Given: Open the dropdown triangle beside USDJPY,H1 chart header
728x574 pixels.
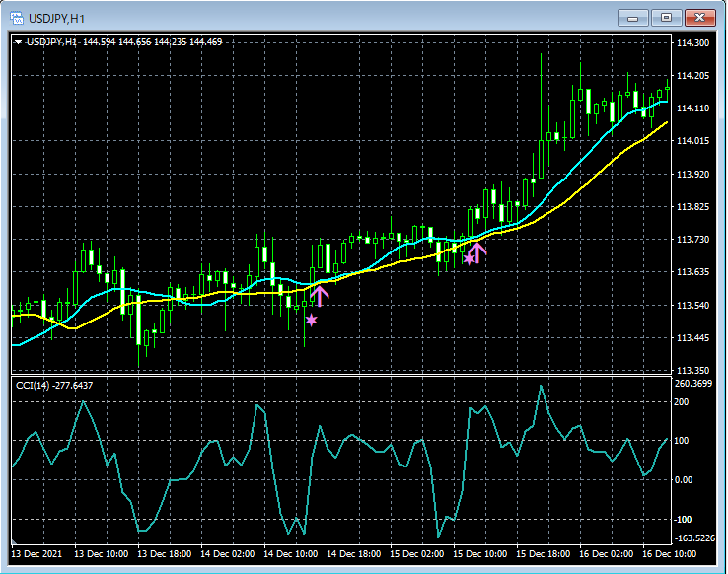Looking at the screenshot, I should 18,42.
